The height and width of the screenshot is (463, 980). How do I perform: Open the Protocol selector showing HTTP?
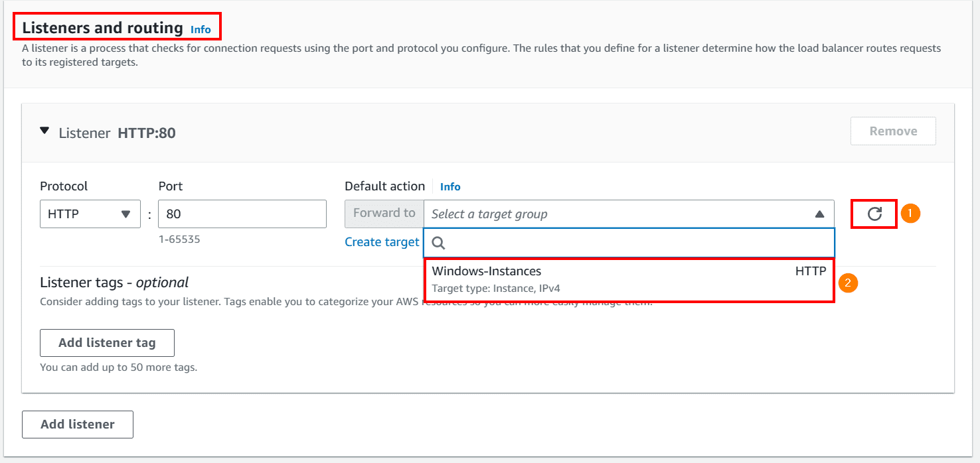coord(90,214)
